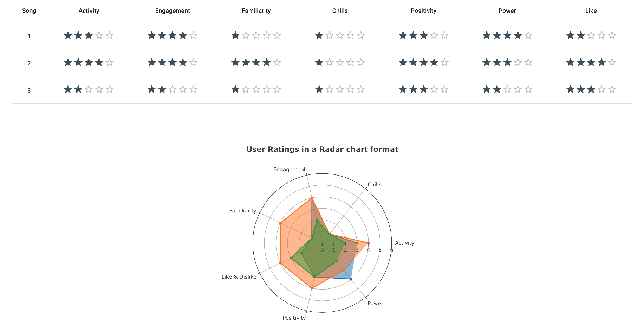Click fifth Engagement star in song 1 row

193,35
